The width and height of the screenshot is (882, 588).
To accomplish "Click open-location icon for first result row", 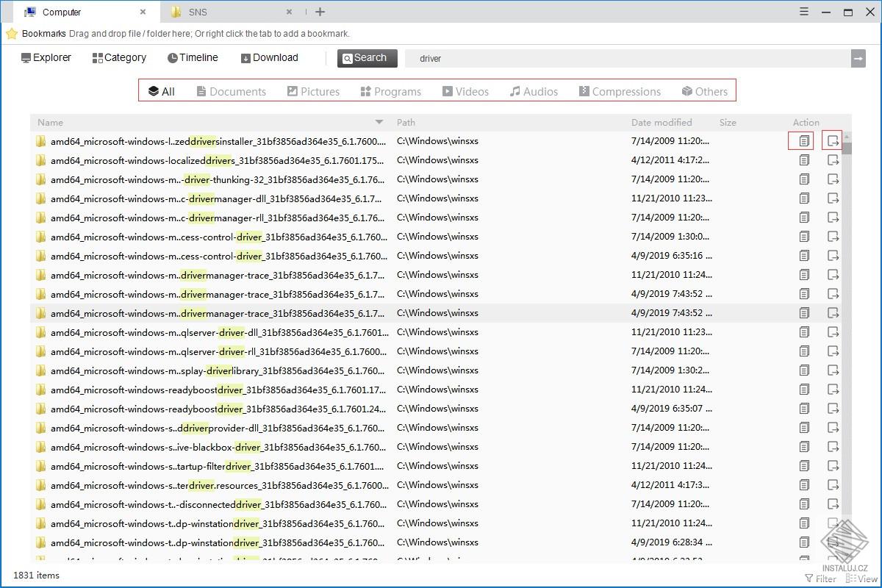I will click(833, 140).
